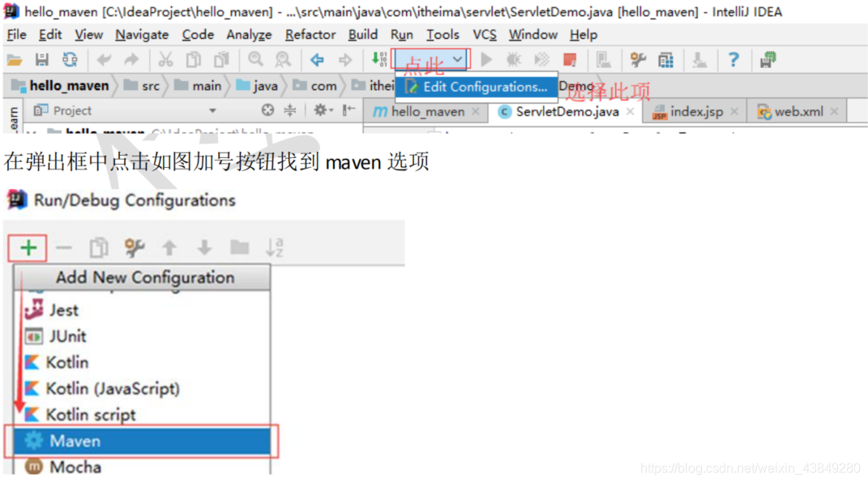The height and width of the screenshot is (483, 868).
Task: Open the VCS menu
Action: (485, 35)
